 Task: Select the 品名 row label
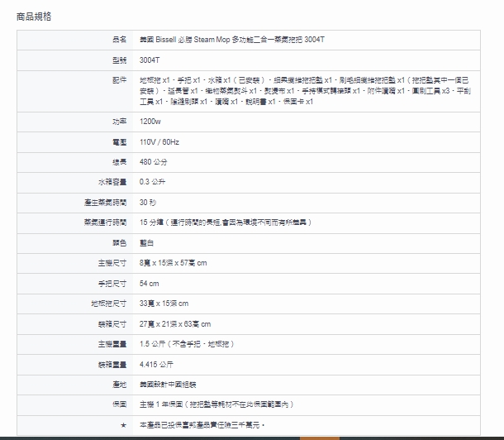(119, 40)
